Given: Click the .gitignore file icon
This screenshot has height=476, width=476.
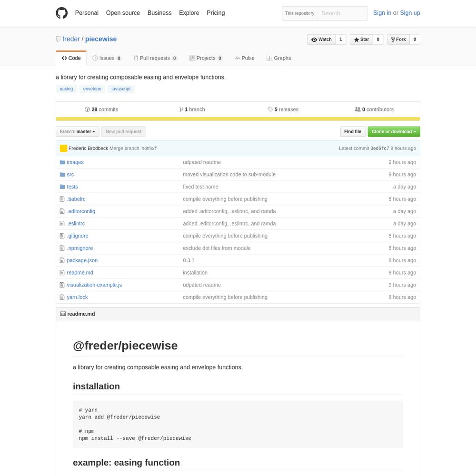Looking at the screenshot, I should tap(62, 236).
